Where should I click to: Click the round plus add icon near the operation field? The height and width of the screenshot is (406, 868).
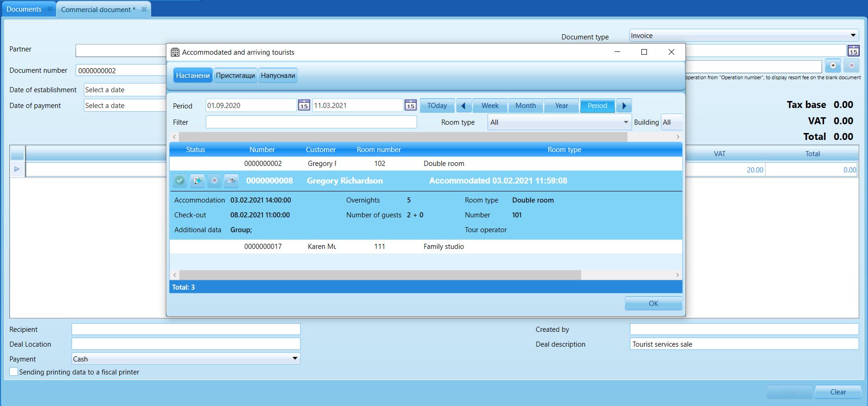click(x=833, y=65)
